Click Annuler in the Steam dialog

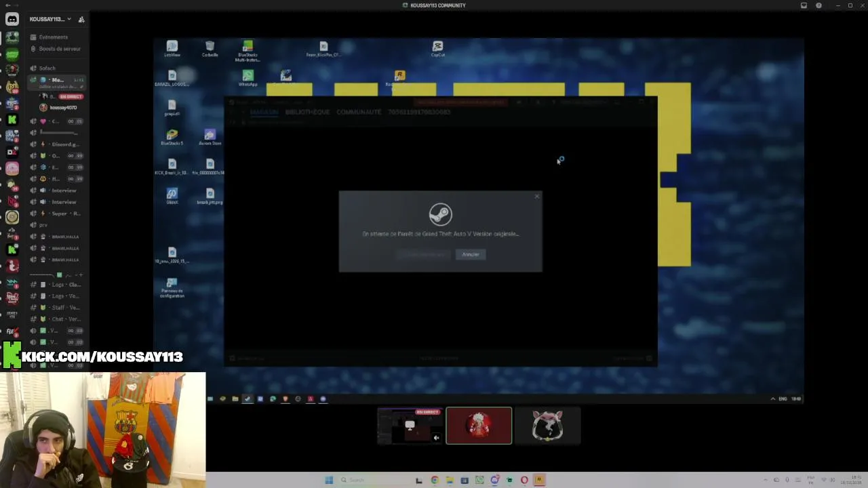click(x=471, y=254)
